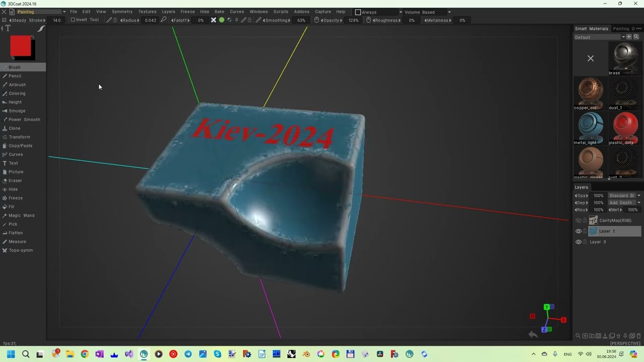Viewport: 644px width, 362px height.
Task: Select the Magic Wand tool
Action: point(23,215)
